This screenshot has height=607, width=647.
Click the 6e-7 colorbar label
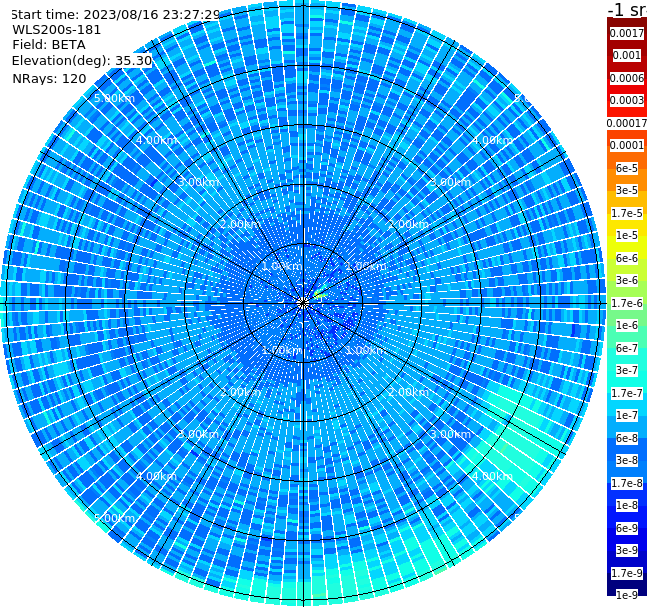pos(627,348)
